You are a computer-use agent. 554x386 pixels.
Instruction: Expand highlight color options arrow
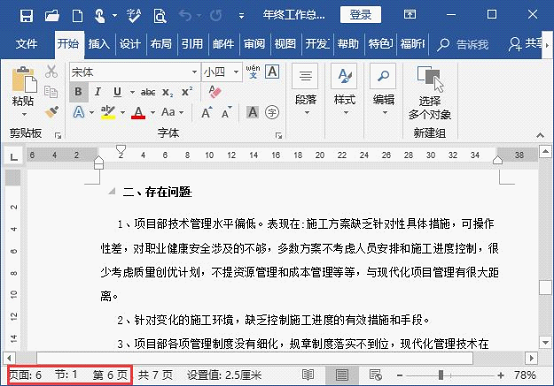[123, 113]
